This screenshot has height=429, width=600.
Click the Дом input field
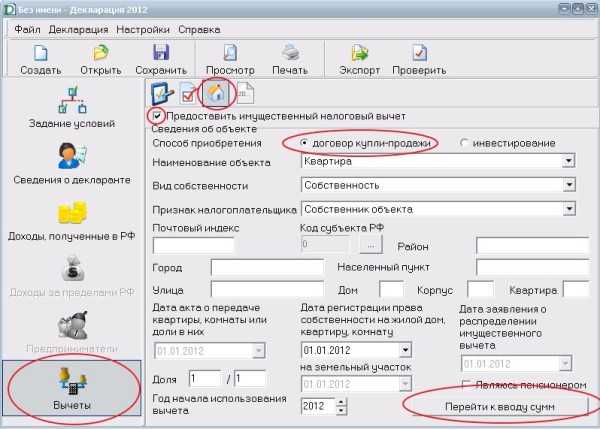coord(391,290)
